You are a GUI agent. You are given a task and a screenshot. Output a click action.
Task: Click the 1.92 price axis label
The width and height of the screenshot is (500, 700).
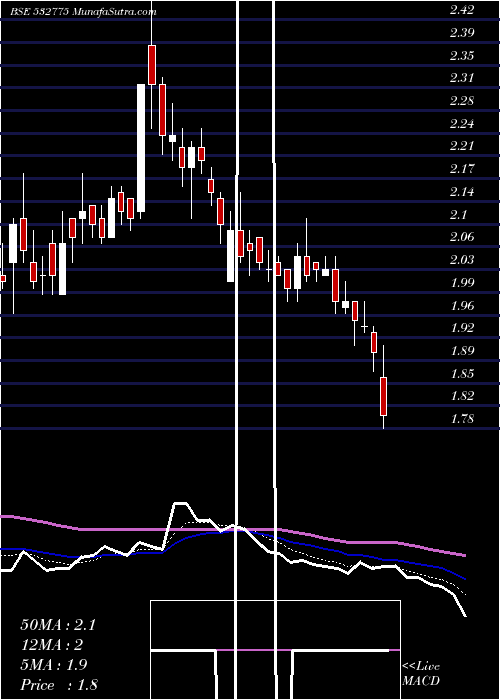(462, 328)
